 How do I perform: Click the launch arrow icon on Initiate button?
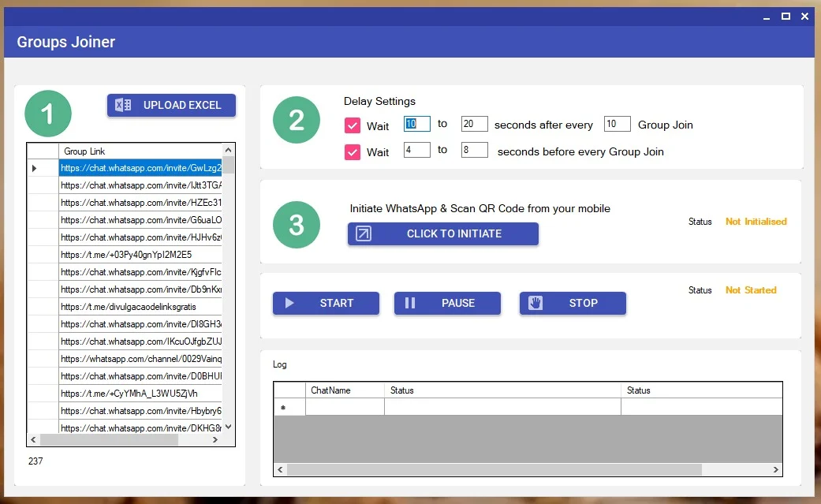tap(363, 233)
